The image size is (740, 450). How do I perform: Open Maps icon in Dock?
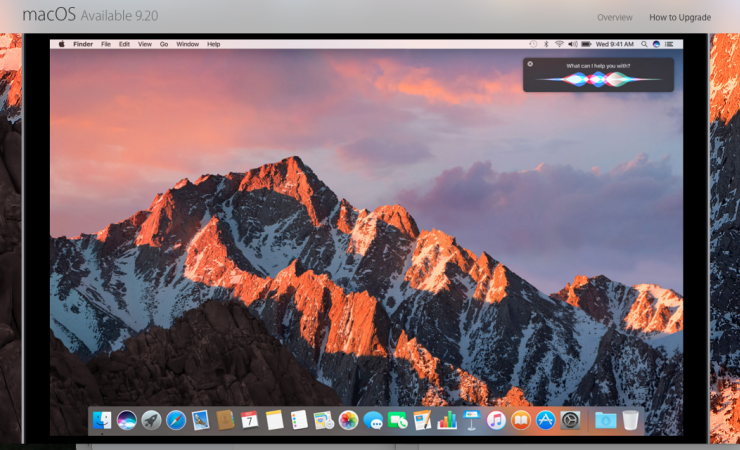pos(324,420)
